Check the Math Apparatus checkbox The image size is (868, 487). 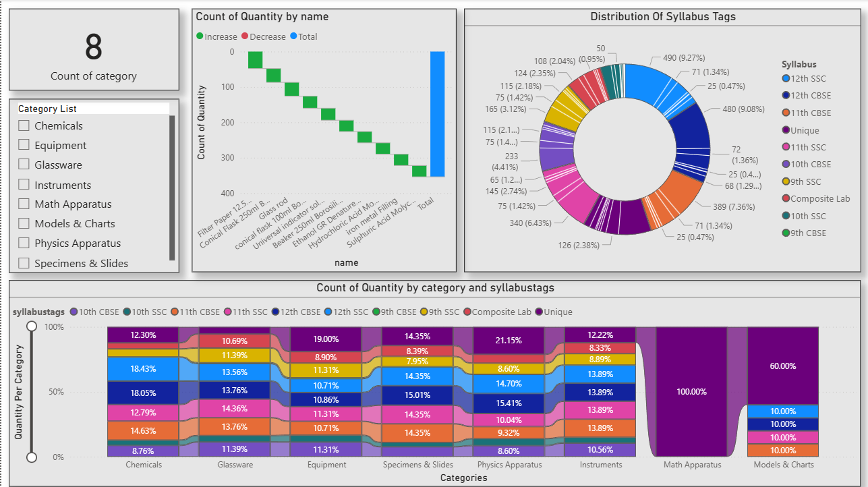coord(24,204)
